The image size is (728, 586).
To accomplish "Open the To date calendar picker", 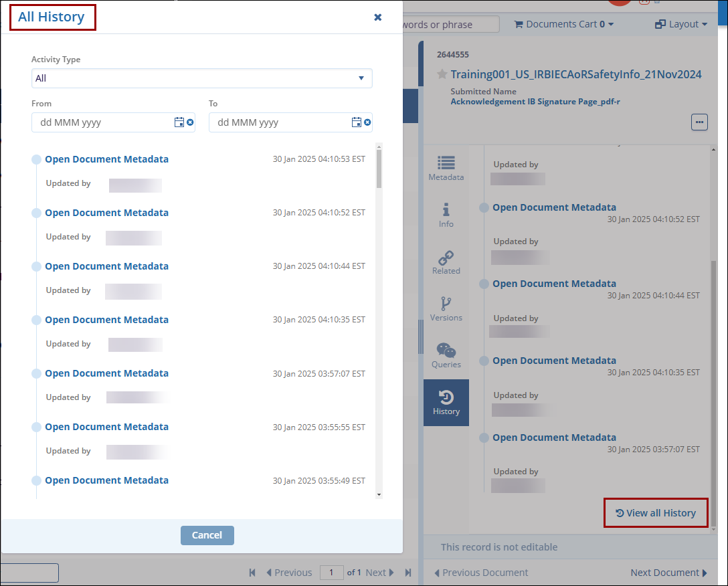I will [x=356, y=122].
